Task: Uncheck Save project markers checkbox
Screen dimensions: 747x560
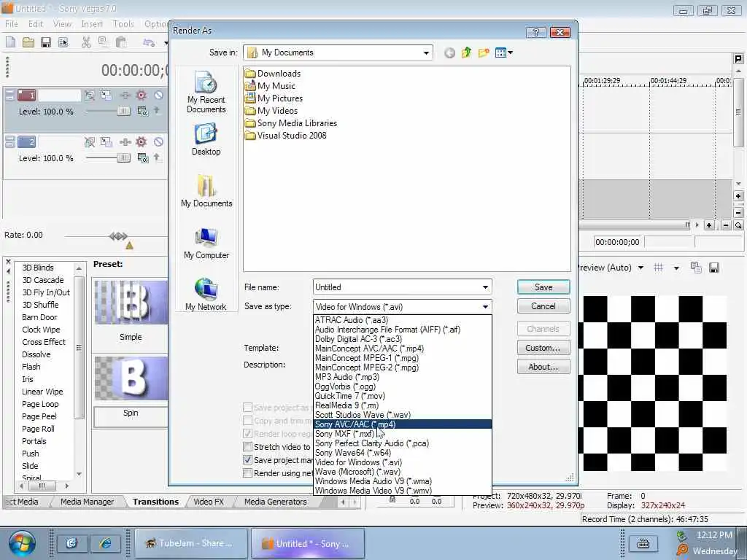Action: (247, 460)
